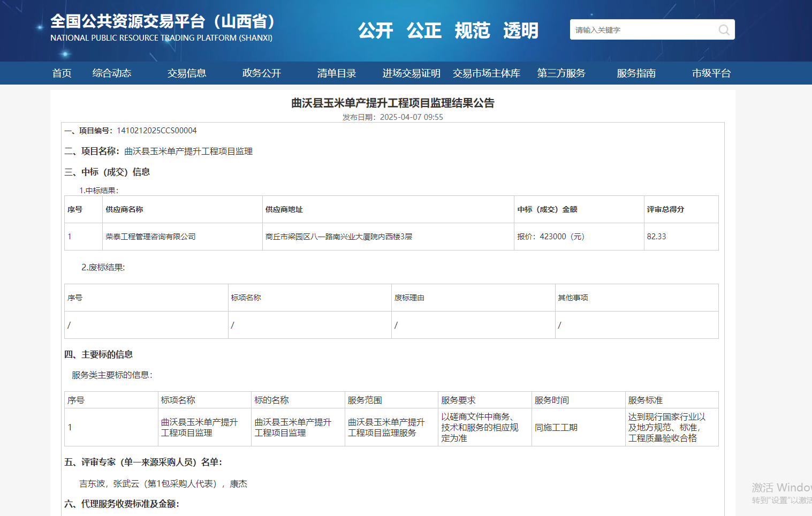Open the 服务指南 page

click(x=636, y=73)
